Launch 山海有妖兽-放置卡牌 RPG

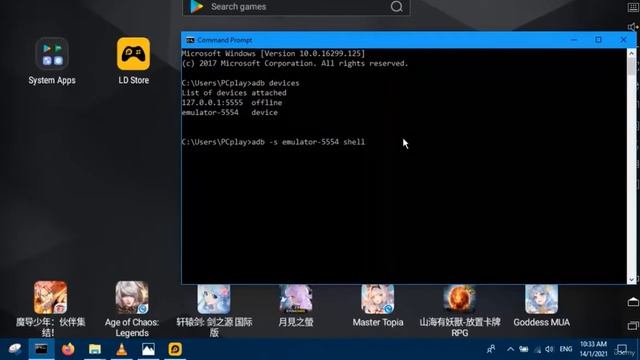pyautogui.click(x=460, y=299)
